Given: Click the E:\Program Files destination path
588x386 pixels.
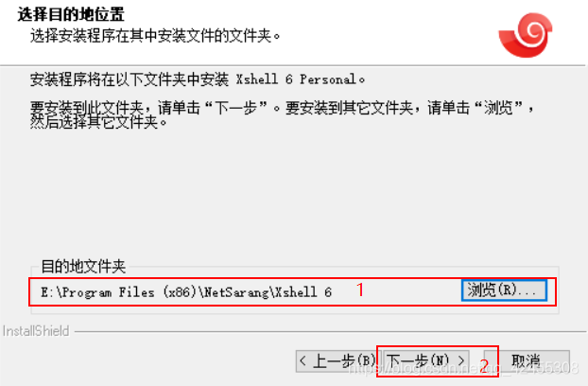Looking at the screenshot, I should pos(186,291).
